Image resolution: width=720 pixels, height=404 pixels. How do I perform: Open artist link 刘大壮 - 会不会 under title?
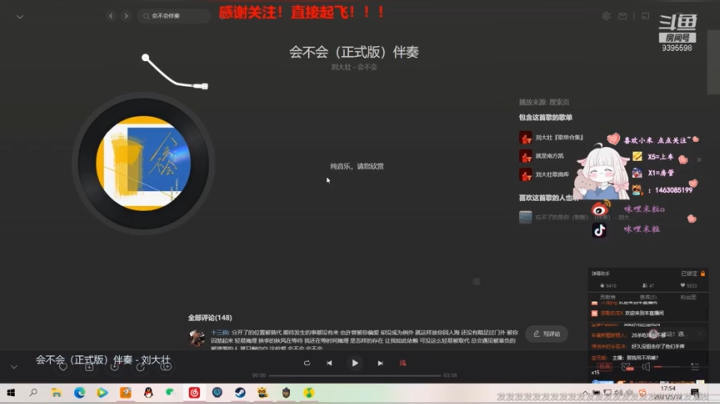click(x=354, y=67)
